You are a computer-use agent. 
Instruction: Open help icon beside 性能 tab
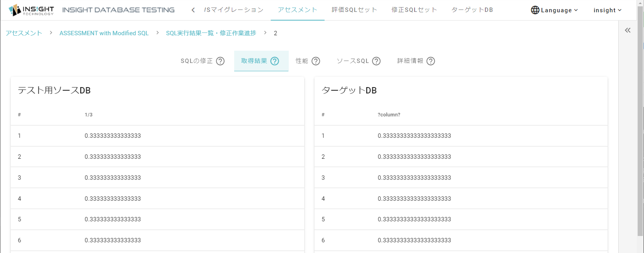pyautogui.click(x=316, y=61)
